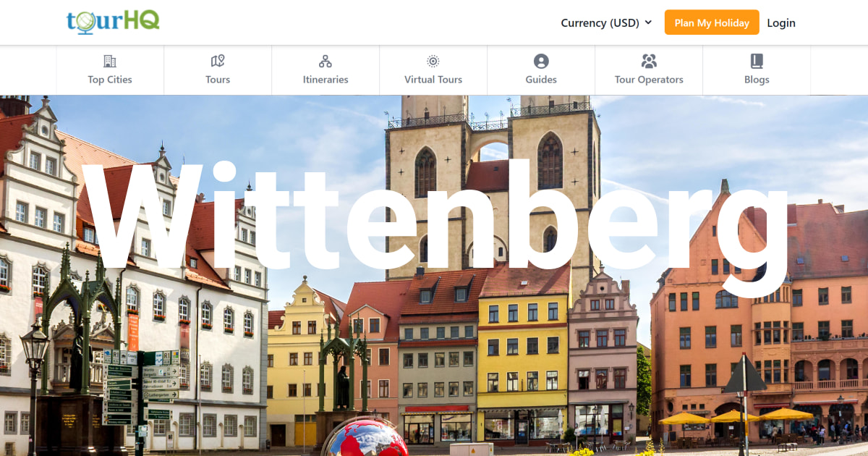Select the Blogs book icon
The height and width of the screenshot is (456, 868).
pos(757,61)
